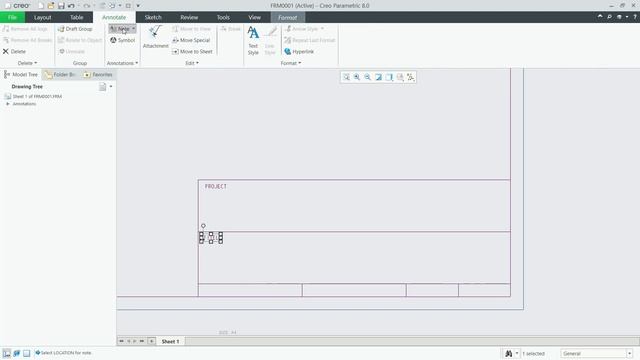Click the Zoom In icon
The width and height of the screenshot is (640, 360).
coord(357,77)
